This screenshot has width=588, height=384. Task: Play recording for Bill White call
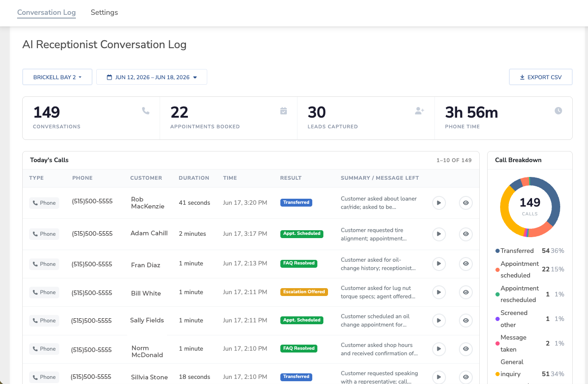coord(439,292)
